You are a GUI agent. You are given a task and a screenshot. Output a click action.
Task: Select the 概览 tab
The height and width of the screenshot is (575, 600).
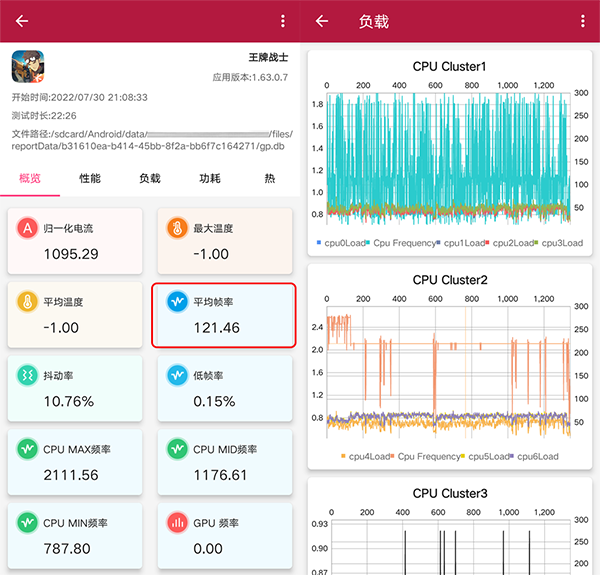pos(30,178)
